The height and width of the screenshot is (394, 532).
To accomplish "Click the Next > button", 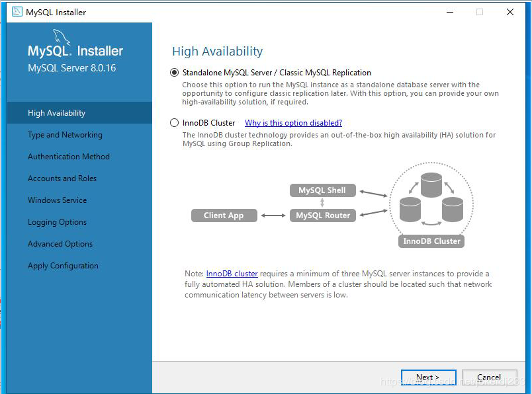I will point(428,377).
